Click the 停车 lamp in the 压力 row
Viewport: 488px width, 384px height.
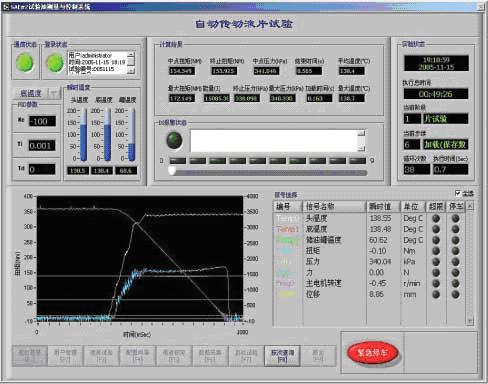pyautogui.click(x=455, y=262)
